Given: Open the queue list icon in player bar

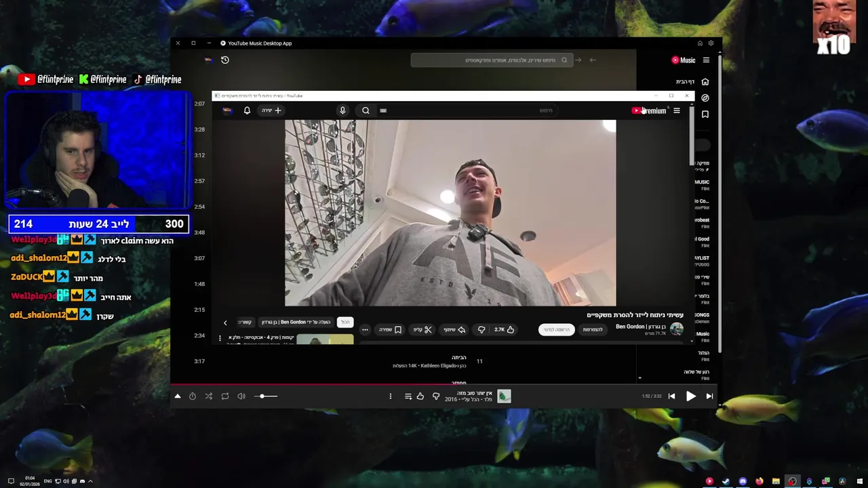Looking at the screenshot, I should [x=408, y=396].
